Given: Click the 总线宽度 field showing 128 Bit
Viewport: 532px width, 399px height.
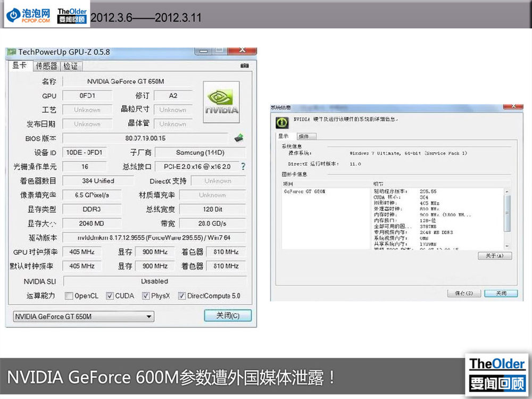Looking at the screenshot, I should coord(212,209).
